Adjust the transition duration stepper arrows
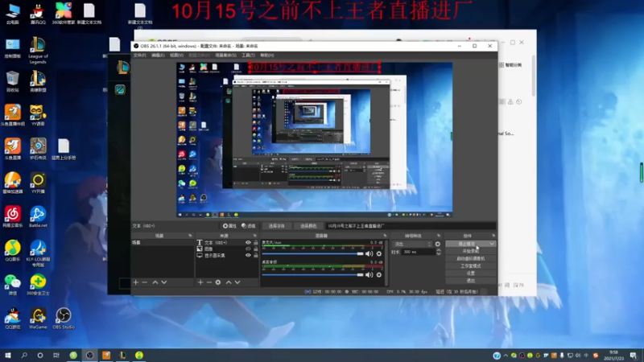The height and width of the screenshot is (362, 644). (438, 252)
